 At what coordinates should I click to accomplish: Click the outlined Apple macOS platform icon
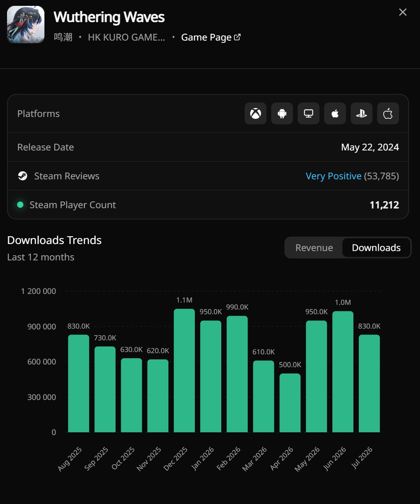[388, 113]
